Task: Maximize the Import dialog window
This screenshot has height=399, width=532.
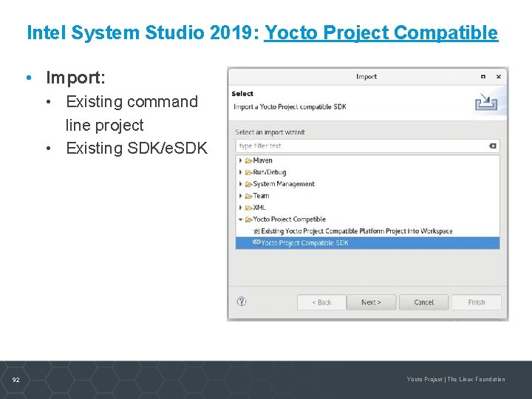Action: coord(483,77)
